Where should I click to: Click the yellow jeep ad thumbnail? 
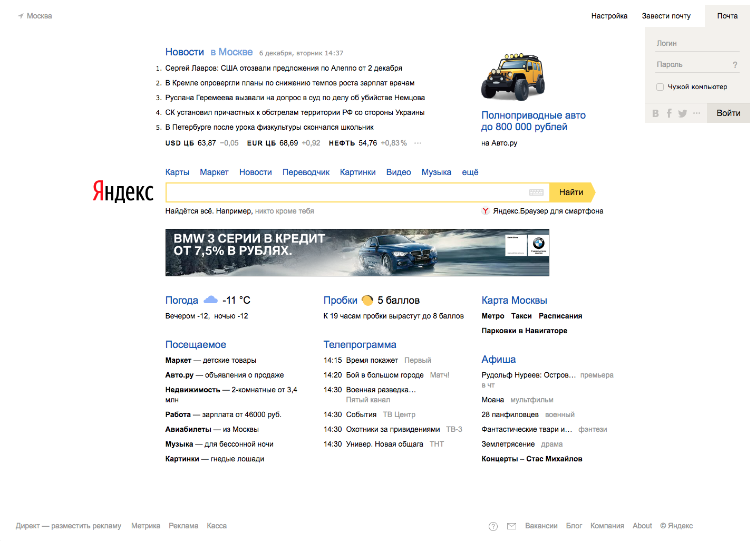point(513,77)
